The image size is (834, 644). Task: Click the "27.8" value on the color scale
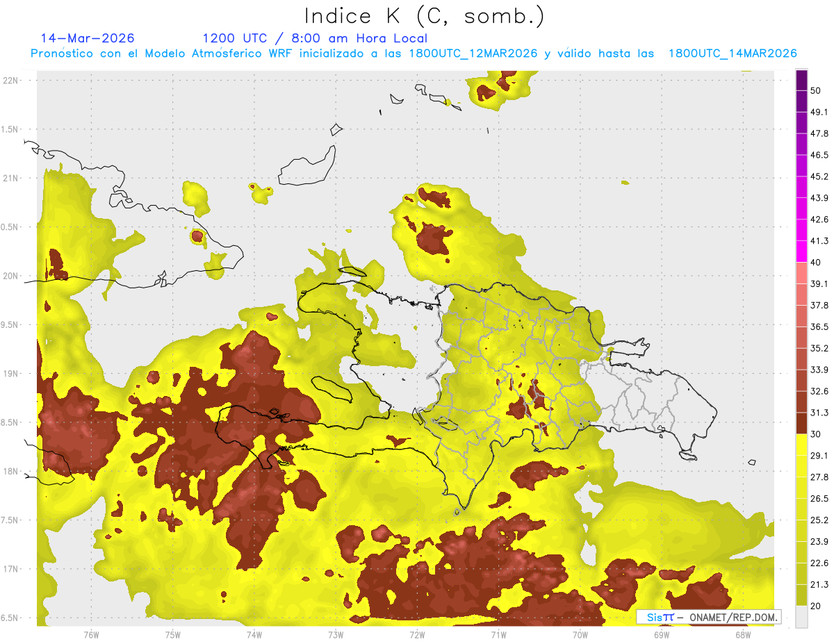[819, 477]
